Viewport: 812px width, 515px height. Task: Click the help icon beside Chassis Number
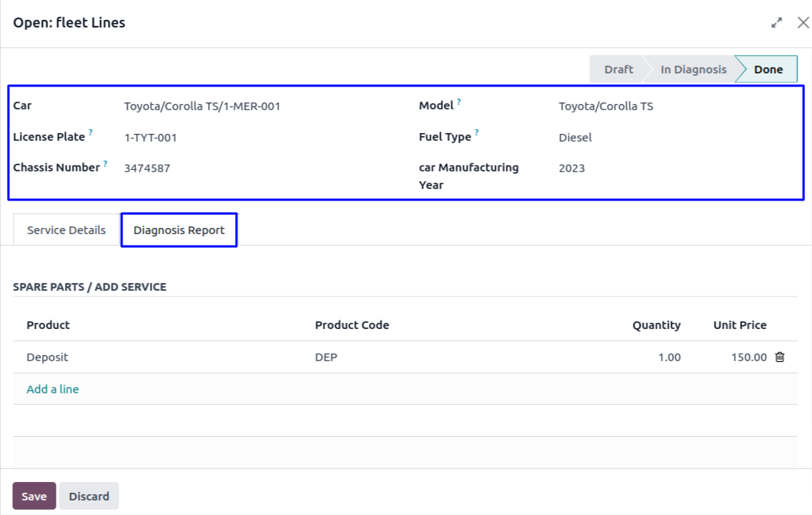click(x=105, y=163)
